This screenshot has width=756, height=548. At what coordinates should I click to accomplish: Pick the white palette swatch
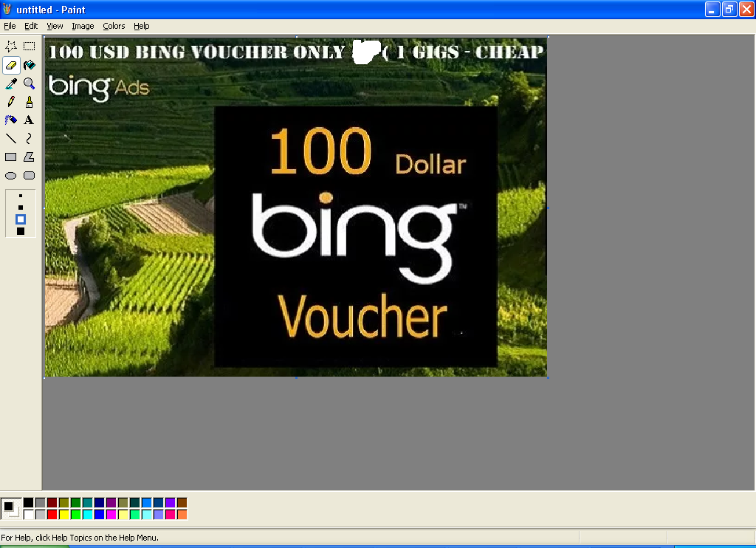tap(29, 515)
